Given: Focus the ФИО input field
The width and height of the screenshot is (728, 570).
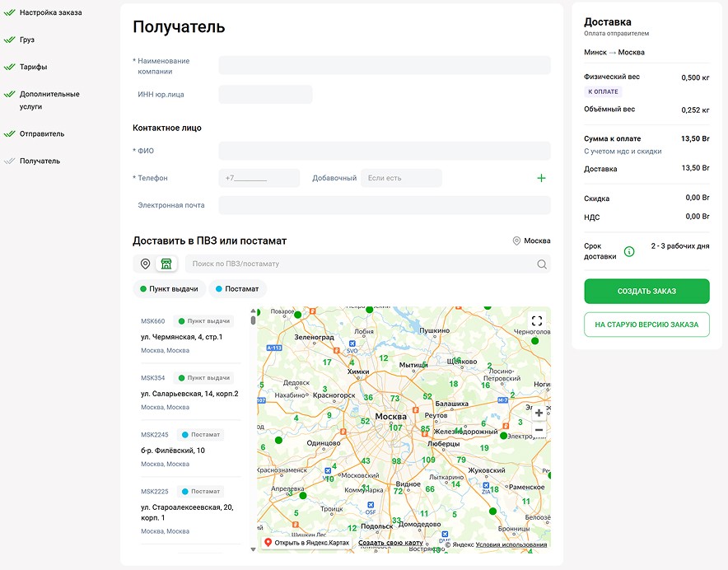Looking at the screenshot, I should (x=385, y=151).
